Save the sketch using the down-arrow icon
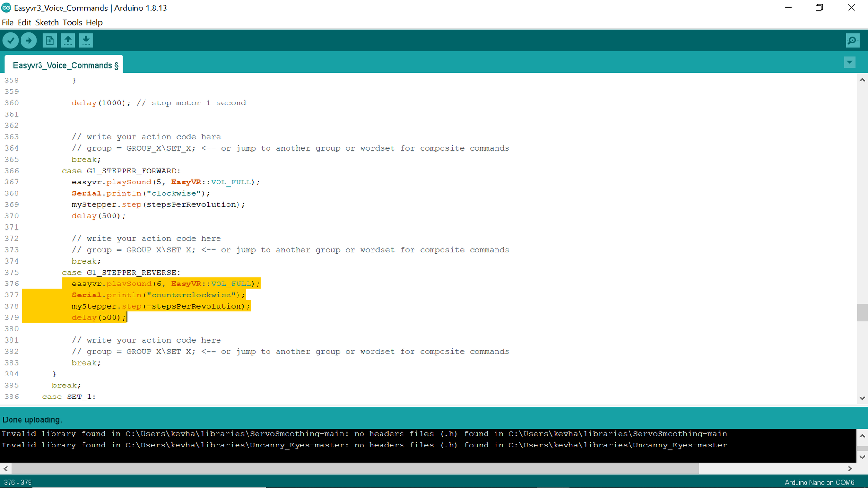Image resolution: width=868 pixels, height=488 pixels. pyautogui.click(x=86, y=41)
